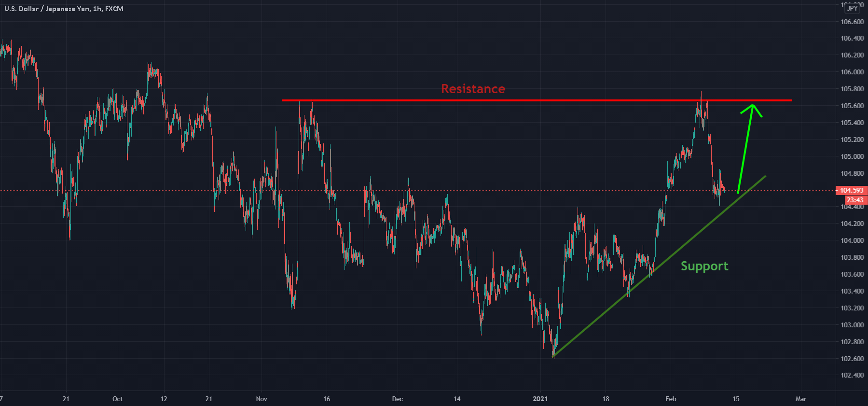Click the Feb label on time axis
This screenshot has width=868, height=406.
671,399
